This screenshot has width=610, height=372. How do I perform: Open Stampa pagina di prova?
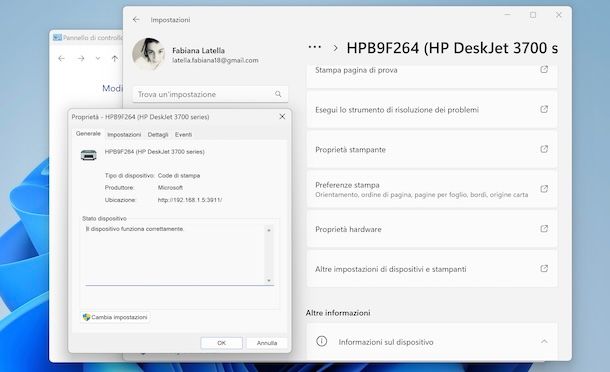pos(432,76)
